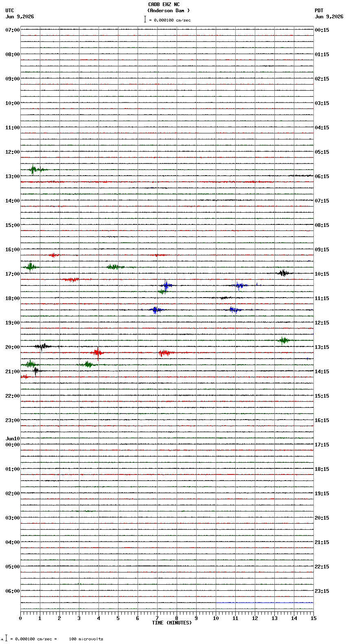This screenshot has width=346, height=644.
Task: Click the minute 15 tick label on the time axis
Action: pyautogui.click(x=313, y=618)
